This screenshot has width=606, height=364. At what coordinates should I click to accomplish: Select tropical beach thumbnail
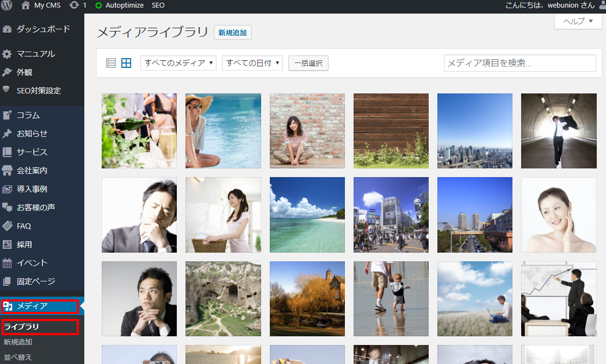pos(307,215)
